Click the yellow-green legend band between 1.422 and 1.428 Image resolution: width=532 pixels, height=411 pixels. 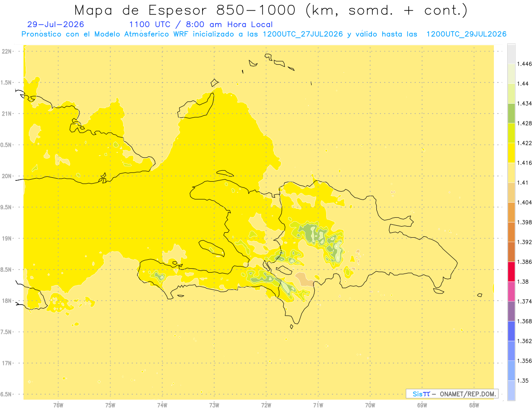pos(511,133)
